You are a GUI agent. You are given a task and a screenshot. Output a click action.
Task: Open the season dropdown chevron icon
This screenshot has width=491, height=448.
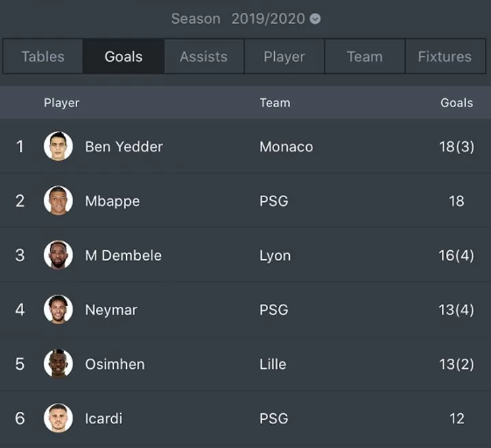[315, 19]
